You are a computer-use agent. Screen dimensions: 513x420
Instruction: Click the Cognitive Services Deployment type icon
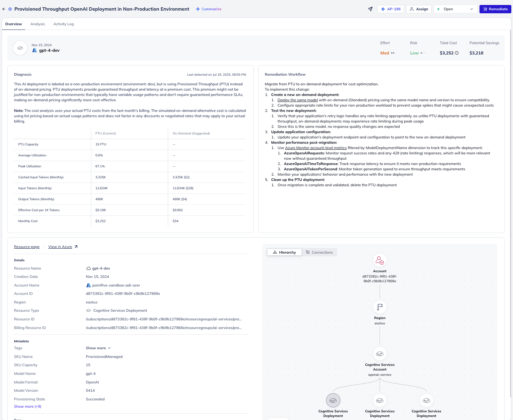point(89,310)
